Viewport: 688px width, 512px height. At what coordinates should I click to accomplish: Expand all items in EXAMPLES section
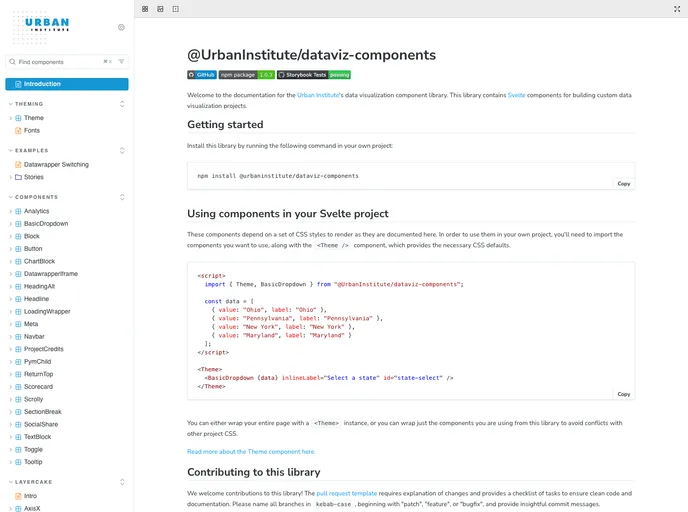point(122,150)
